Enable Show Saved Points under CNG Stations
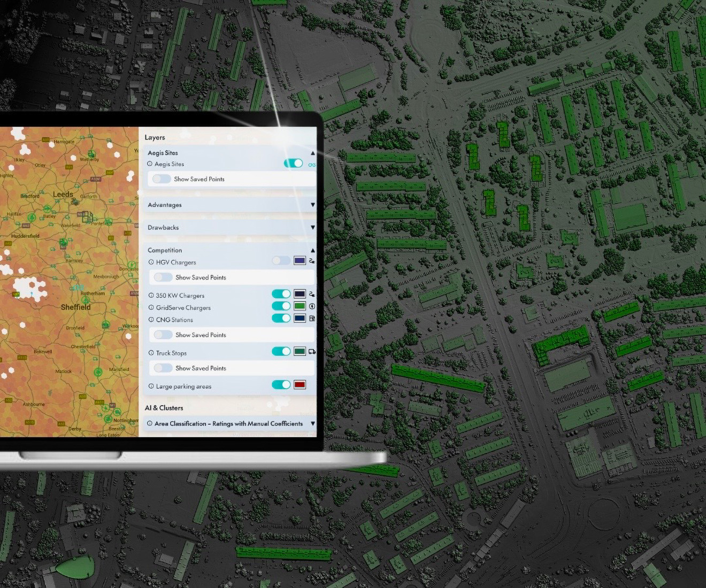This screenshot has width=706, height=588. pos(163,335)
